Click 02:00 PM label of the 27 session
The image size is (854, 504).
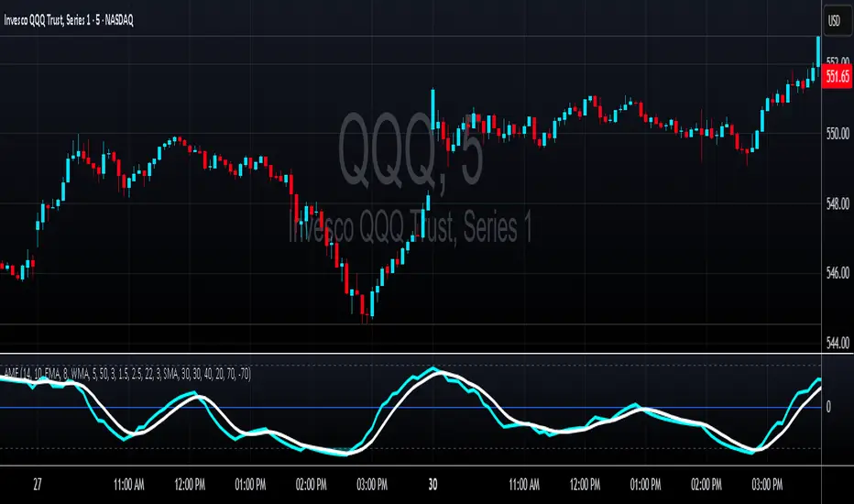point(311,485)
